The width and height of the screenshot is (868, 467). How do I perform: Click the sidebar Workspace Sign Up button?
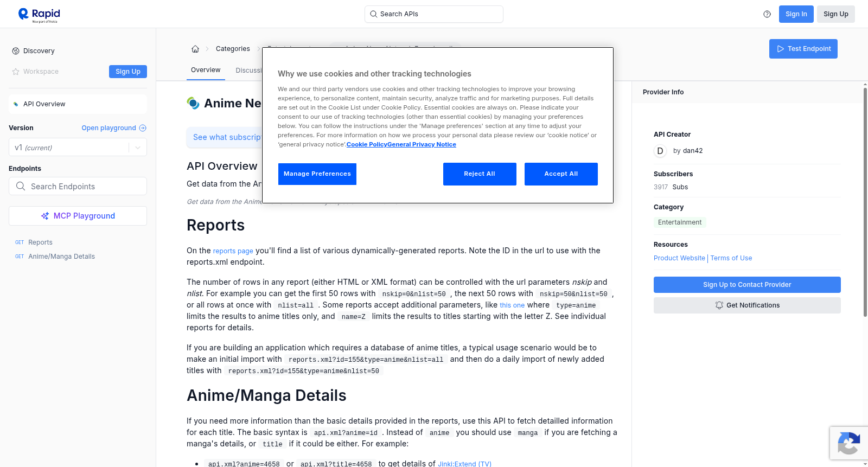point(128,72)
